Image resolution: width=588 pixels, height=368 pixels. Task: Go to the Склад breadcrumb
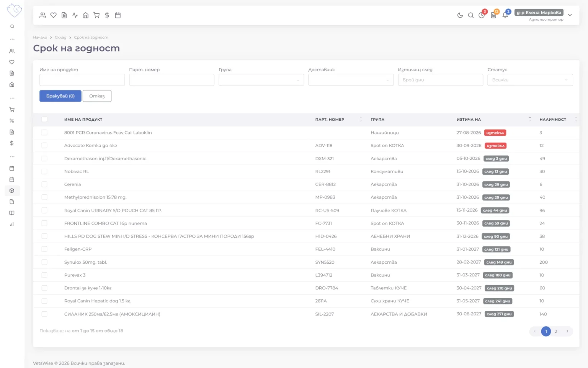60,38
